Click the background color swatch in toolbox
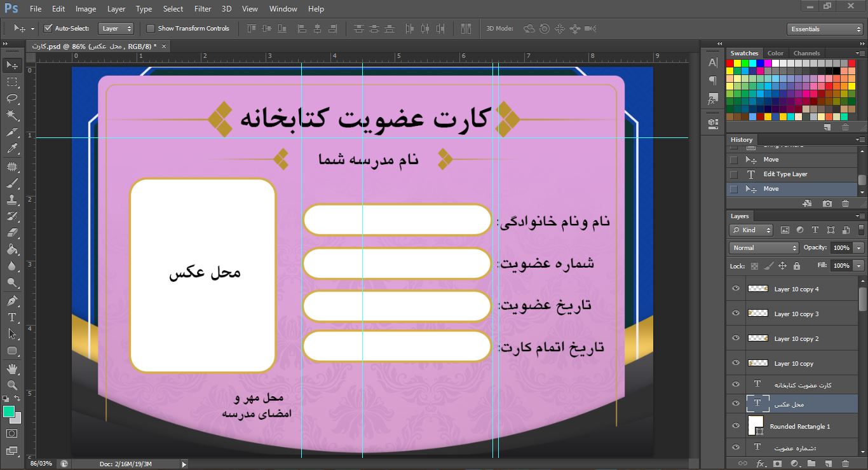Image resolution: width=868 pixels, height=470 pixels. tap(17, 418)
